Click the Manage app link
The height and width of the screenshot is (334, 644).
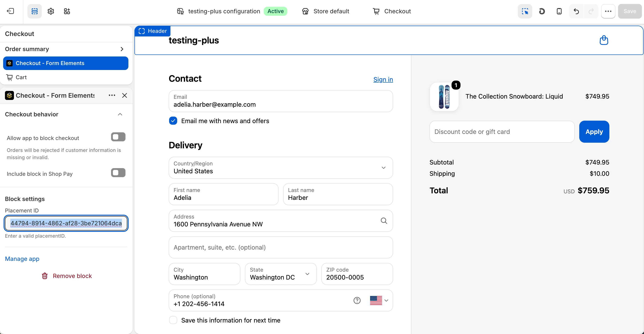pyautogui.click(x=22, y=259)
